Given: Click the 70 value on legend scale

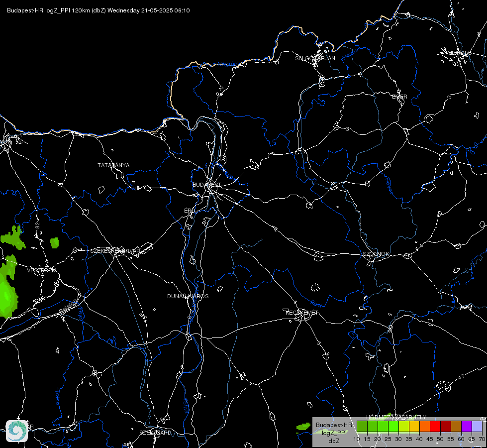Looking at the screenshot, I should (482, 439).
